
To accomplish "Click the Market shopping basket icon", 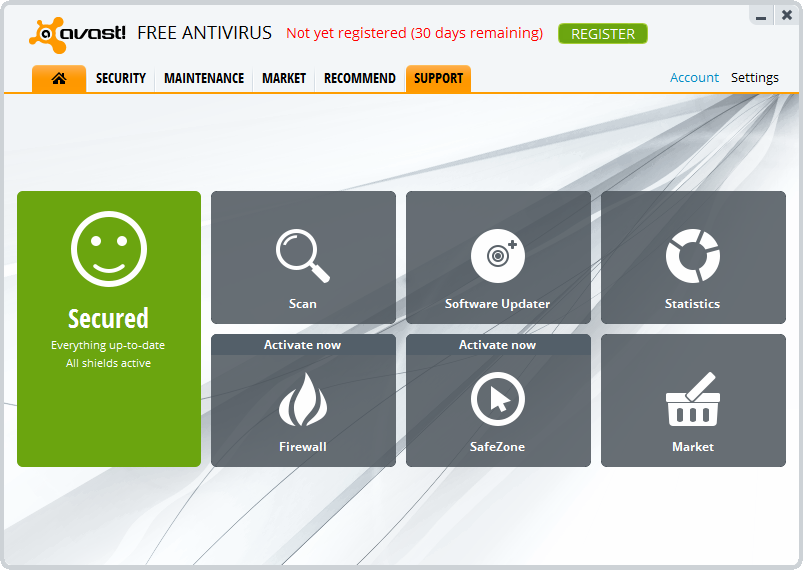I will coord(692,400).
